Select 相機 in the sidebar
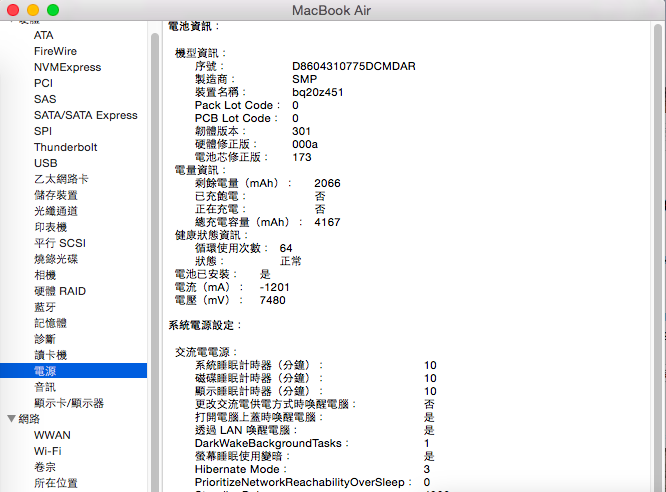This screenshot has width=666, height=492. pyautogui.click(x=45, y=275)
